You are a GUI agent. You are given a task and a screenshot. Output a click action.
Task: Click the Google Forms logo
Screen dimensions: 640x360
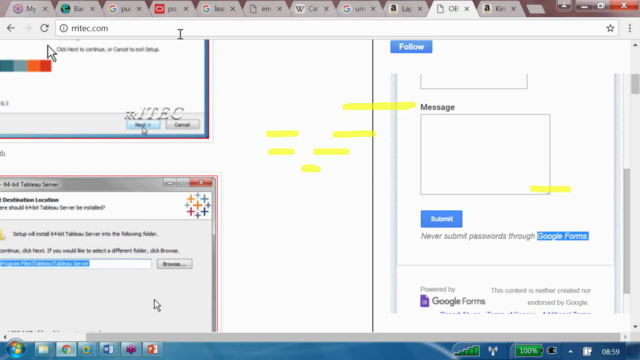coord(453,301)
